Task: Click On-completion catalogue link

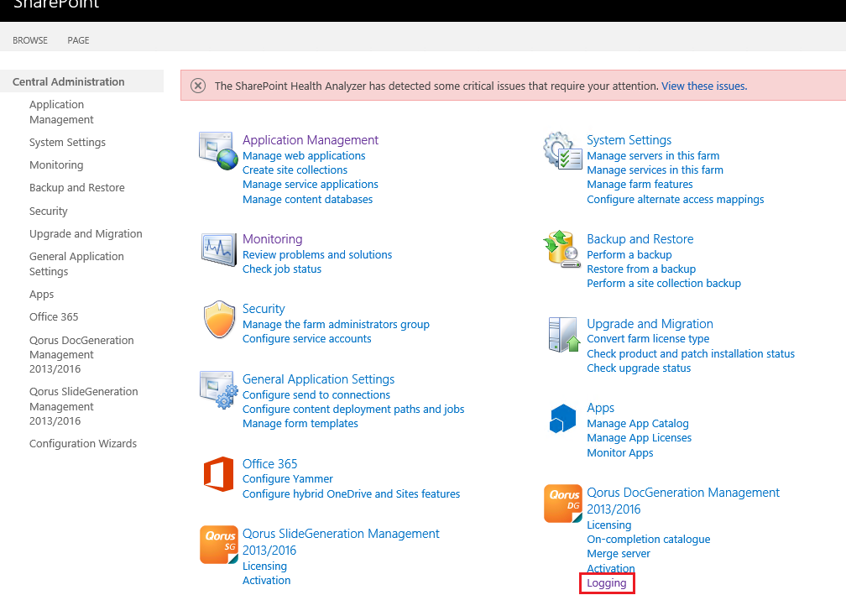Action: 649,540
